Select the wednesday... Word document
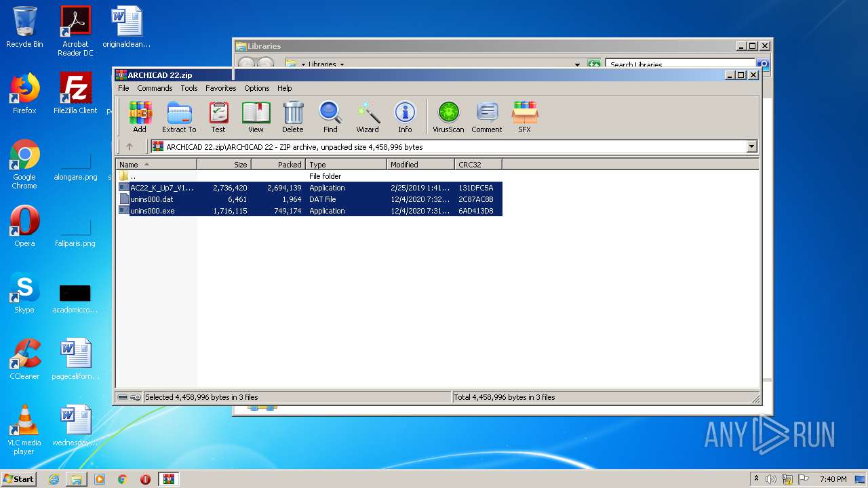 [75, 425]
